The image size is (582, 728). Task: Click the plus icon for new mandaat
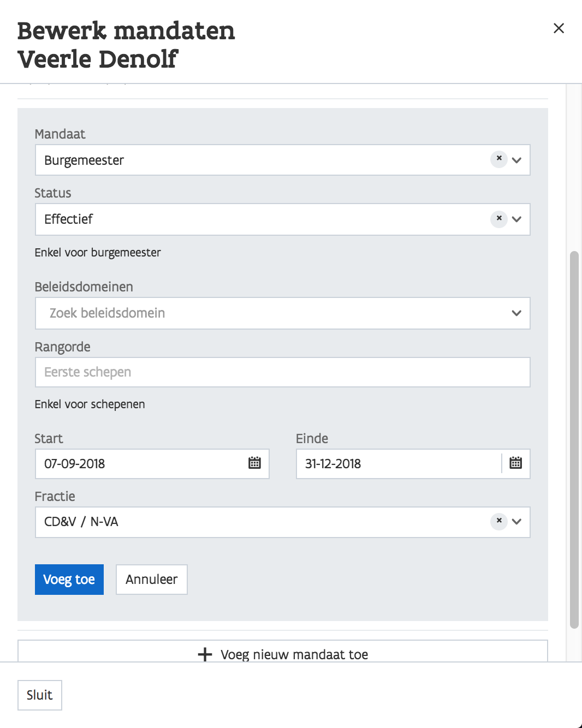(205, 654)
